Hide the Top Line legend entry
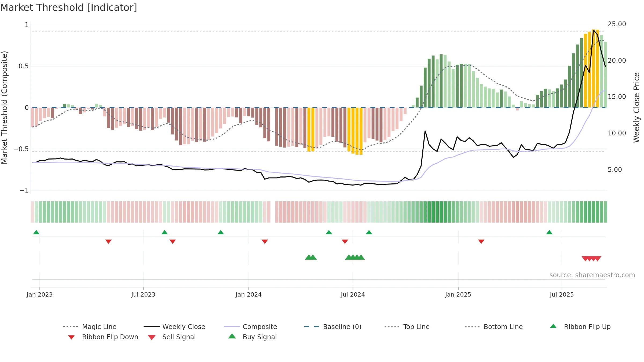 407,327
